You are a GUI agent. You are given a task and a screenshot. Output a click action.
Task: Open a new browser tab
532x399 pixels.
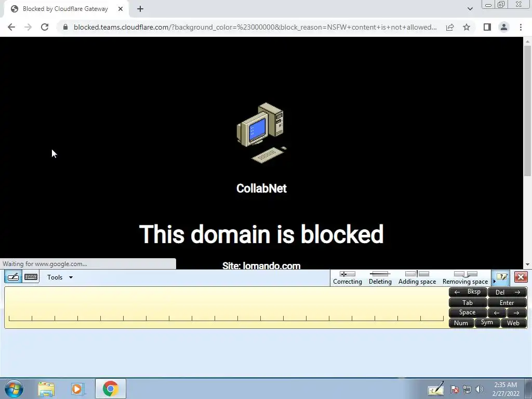140,9
